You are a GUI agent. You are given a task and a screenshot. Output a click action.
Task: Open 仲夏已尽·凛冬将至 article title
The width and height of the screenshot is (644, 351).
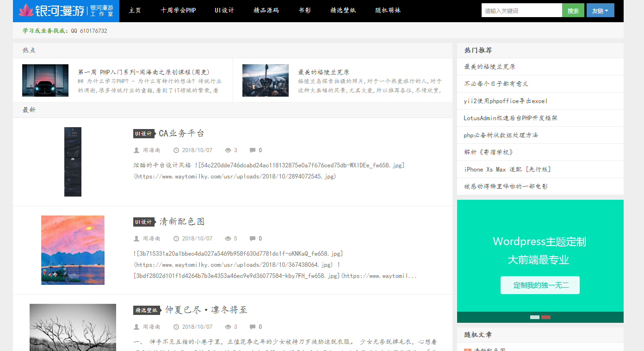coord(206,310)
